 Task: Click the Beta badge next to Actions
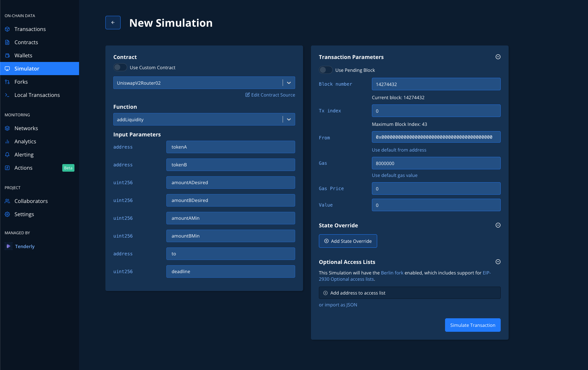68,168
